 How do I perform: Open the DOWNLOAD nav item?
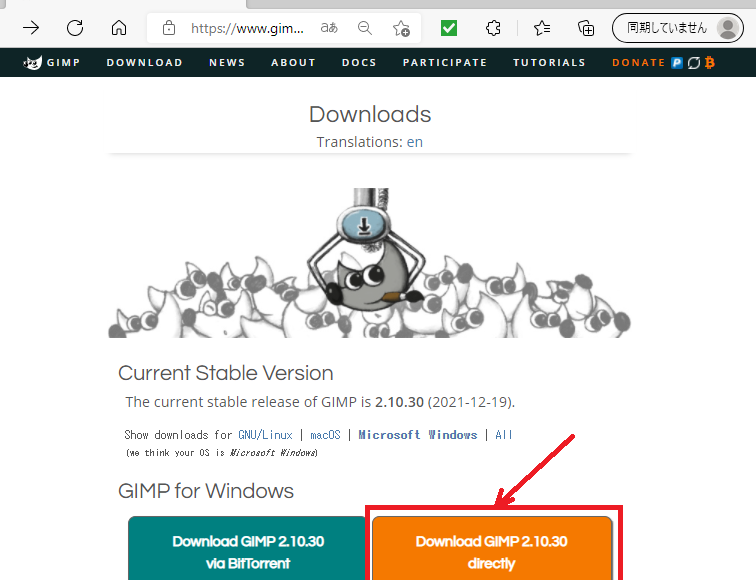click(145, 63)
